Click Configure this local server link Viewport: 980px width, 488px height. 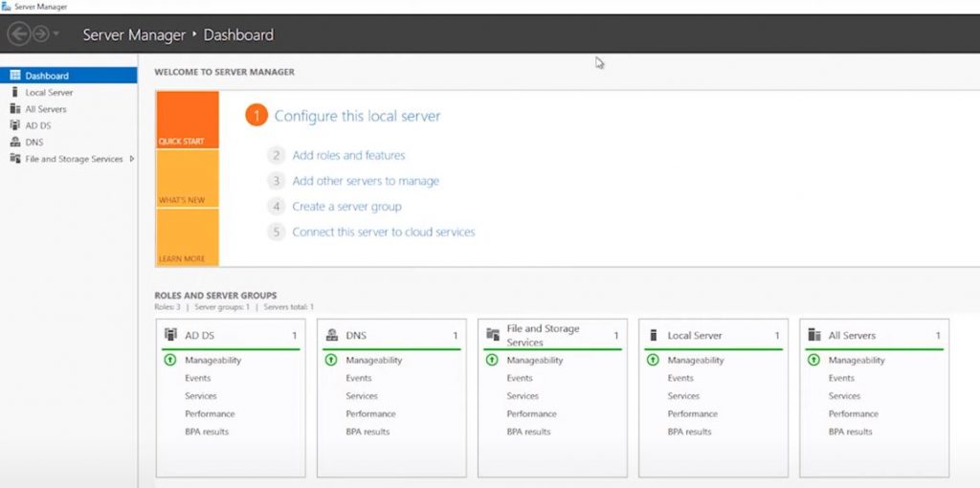point(358,116)
